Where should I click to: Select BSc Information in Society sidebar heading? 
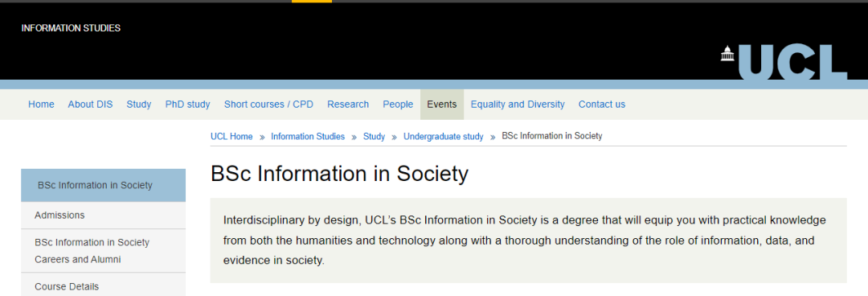pyautogui.click(x=104, y=185)
